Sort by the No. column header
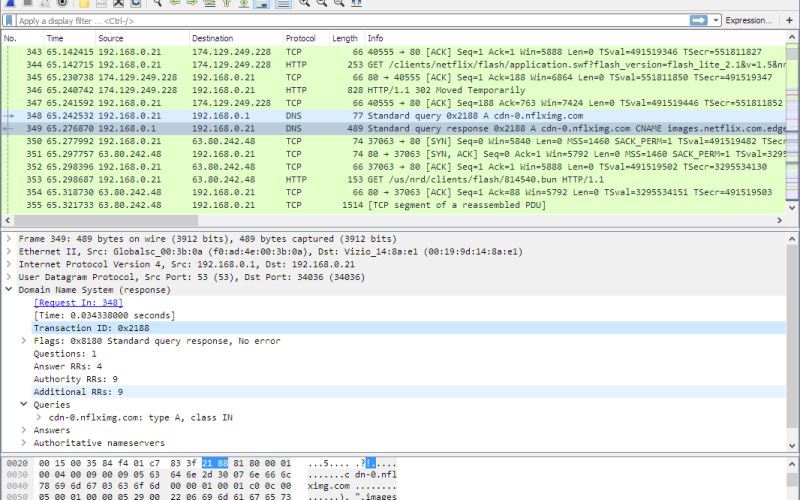800x500 pixels. tap(22, 38)
